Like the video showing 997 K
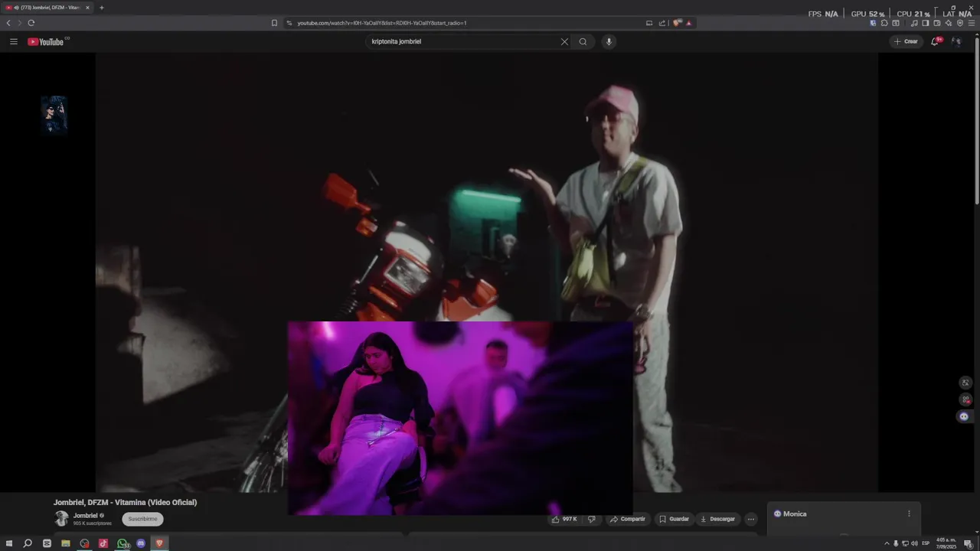 point(564,519)
